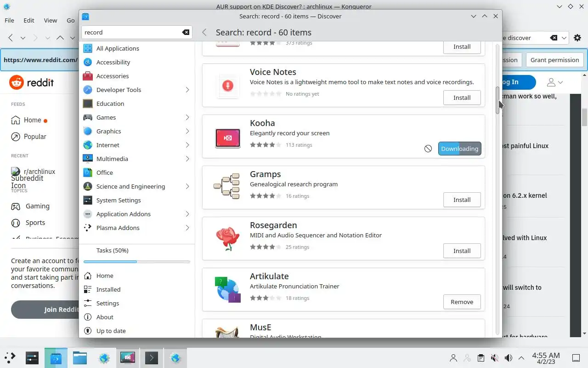Open About page in Discover
Viewport: 588px width, 368px height.
137,317
